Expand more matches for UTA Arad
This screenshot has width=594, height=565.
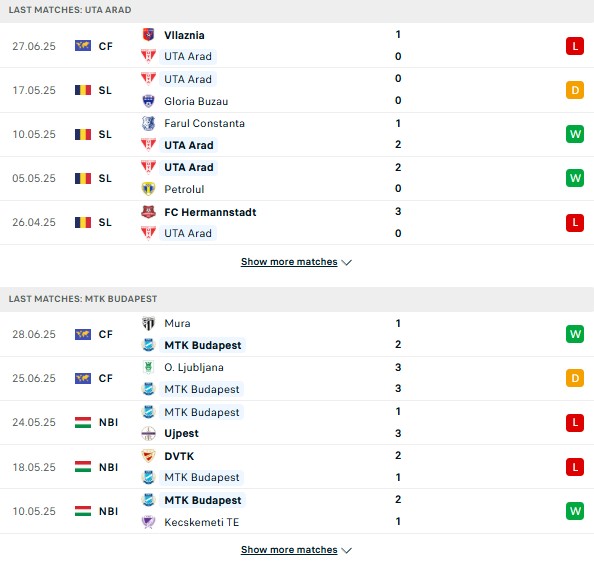(296, 262)
